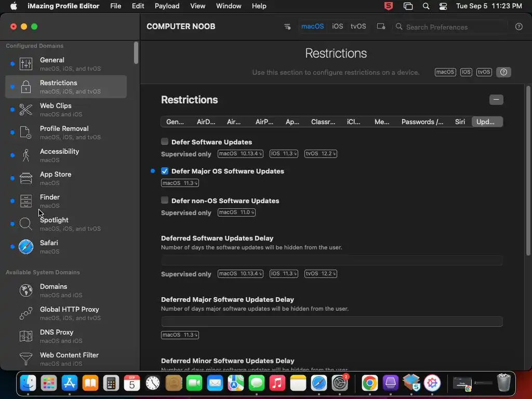
Task: Uncheck Defer Major OS Software Updates
Action: (165, 171)
